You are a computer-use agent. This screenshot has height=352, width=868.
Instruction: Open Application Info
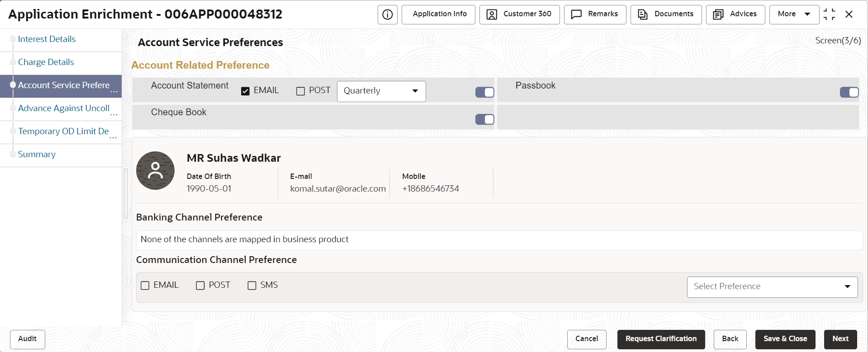pyautogui.click(x=438, y=14)
